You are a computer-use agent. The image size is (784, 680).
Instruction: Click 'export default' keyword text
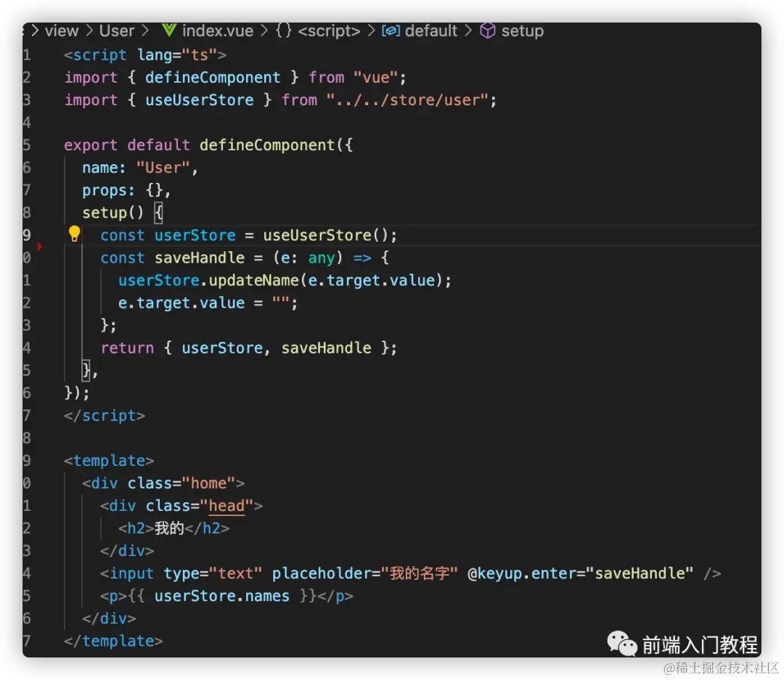[x=127, y=145]
